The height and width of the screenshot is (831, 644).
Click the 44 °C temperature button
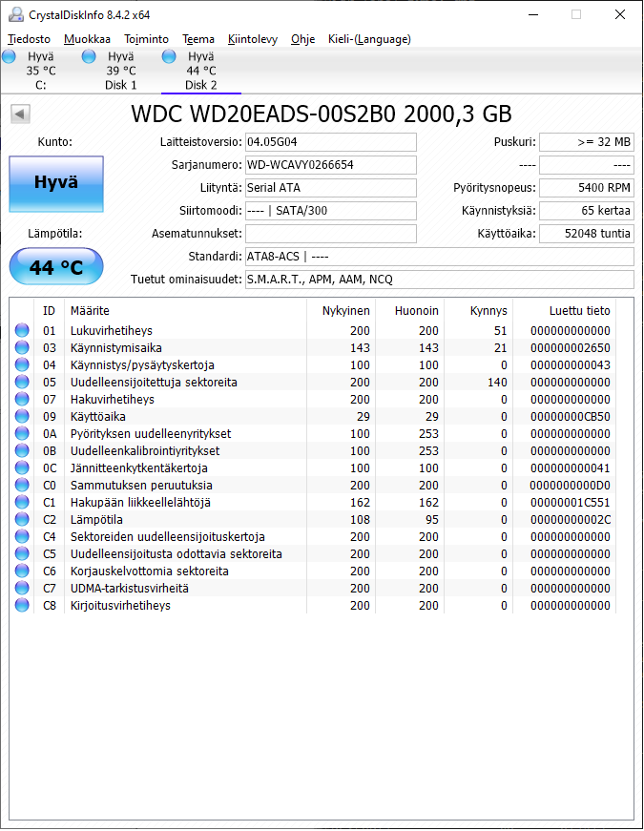tap(56, 266)
